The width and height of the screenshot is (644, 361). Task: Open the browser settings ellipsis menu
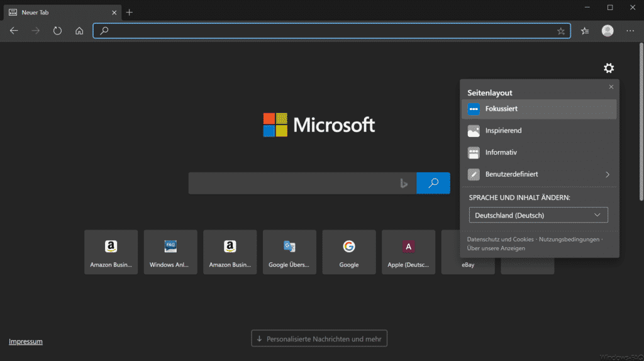(630, 31)
